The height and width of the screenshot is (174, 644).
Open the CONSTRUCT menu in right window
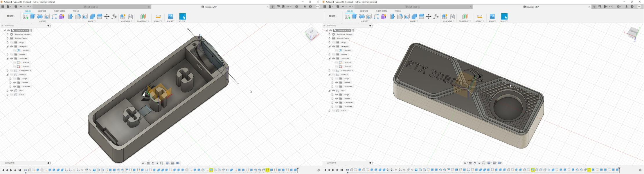pyautogui.click(x=465, y=21)
